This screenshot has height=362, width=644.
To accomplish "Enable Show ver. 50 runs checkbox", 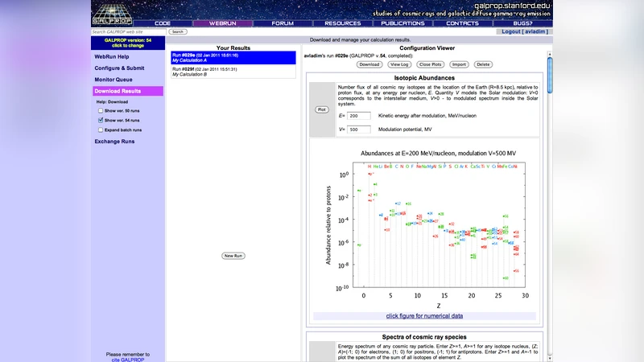I will point(101,110).
